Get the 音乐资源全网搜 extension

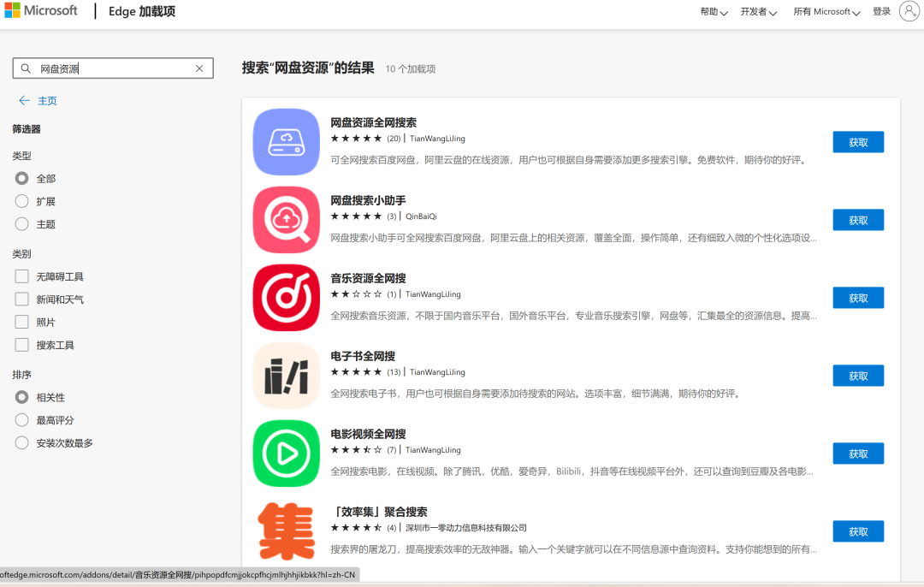tap(858, 298)
